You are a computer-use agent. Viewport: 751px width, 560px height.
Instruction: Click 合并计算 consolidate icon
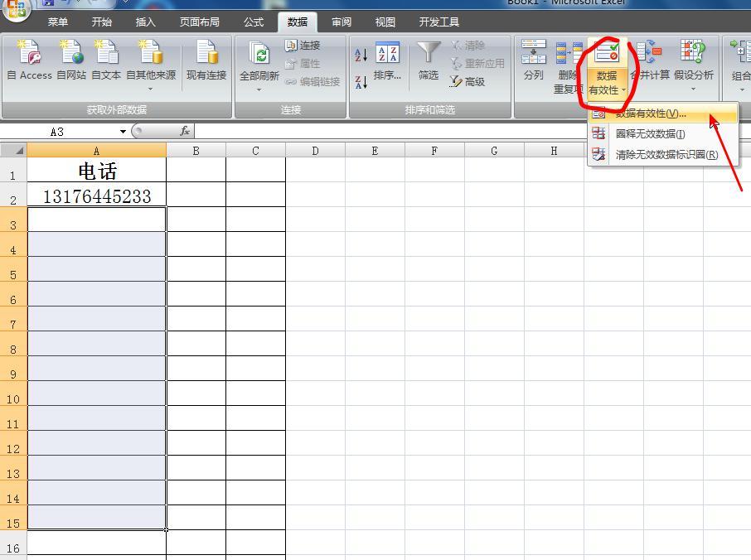[x=650, y=51]
